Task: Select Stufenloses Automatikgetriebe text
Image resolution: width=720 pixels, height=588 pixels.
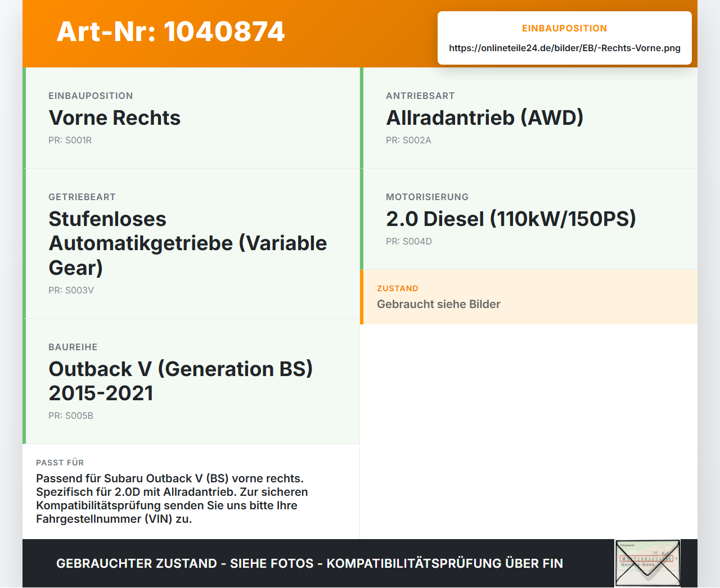Action: [188, 243]
